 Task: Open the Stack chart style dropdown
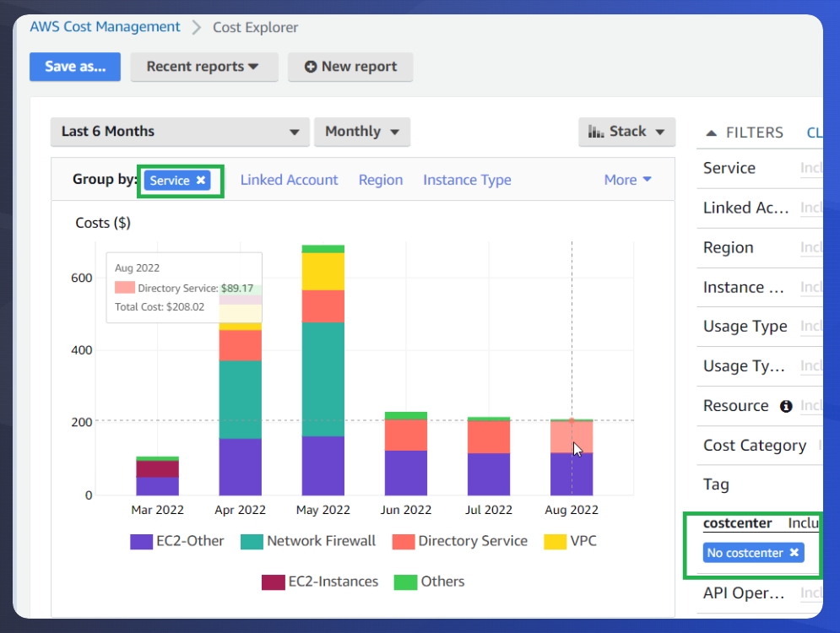tap(626, 132)
